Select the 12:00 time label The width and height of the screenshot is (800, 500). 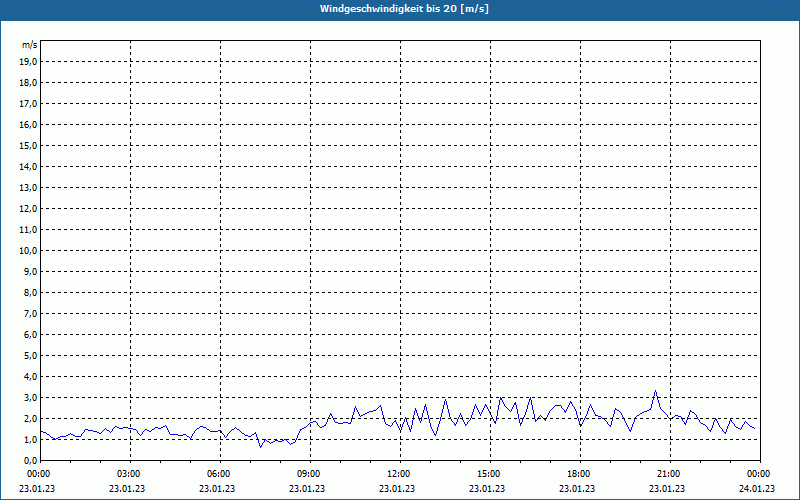(399, 473)
